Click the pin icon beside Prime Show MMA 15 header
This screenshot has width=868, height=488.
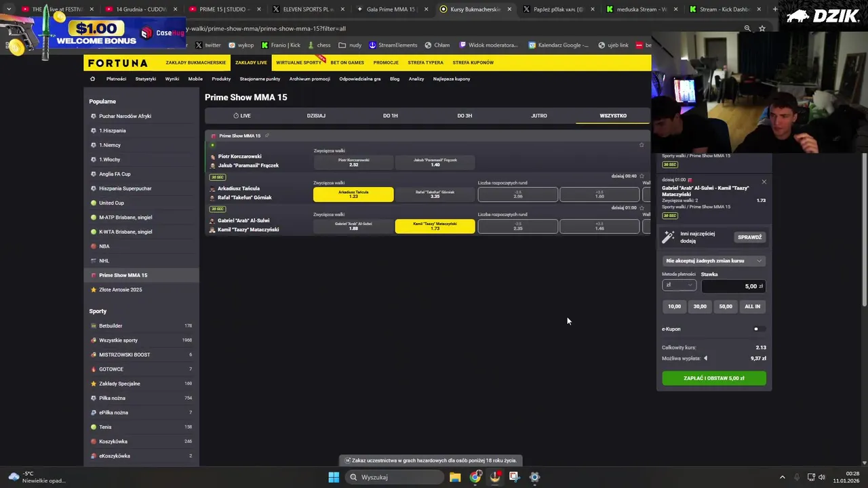point(267,136)
